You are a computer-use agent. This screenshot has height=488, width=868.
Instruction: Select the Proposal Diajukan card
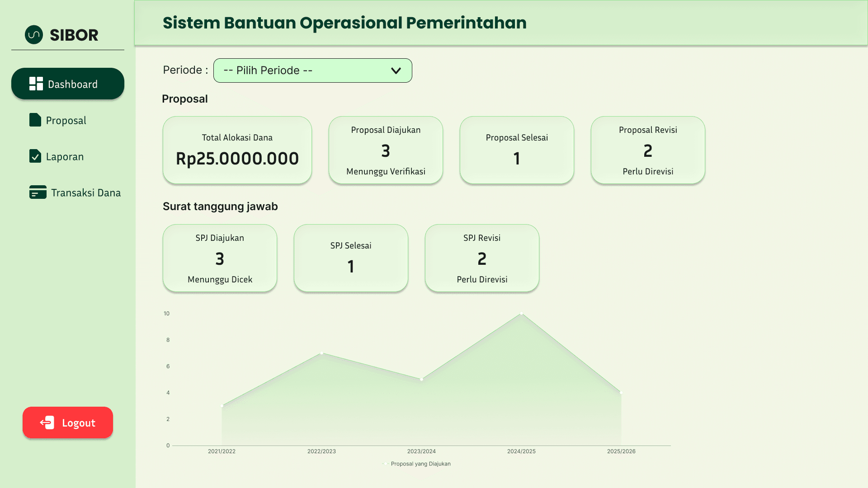click(386, 150)
